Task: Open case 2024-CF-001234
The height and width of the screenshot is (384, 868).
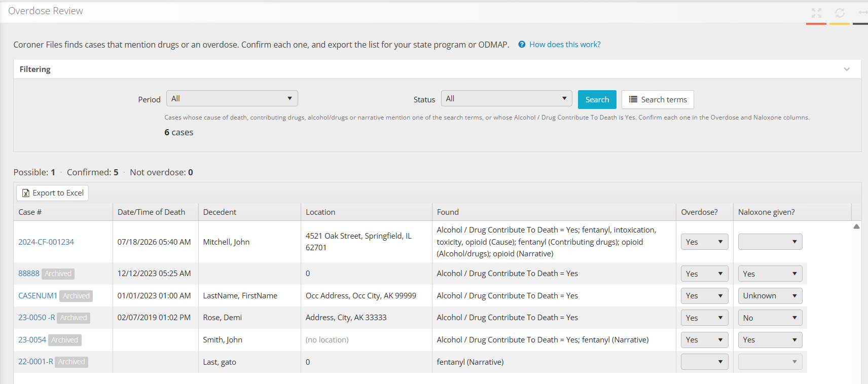Action: point(46,242)
